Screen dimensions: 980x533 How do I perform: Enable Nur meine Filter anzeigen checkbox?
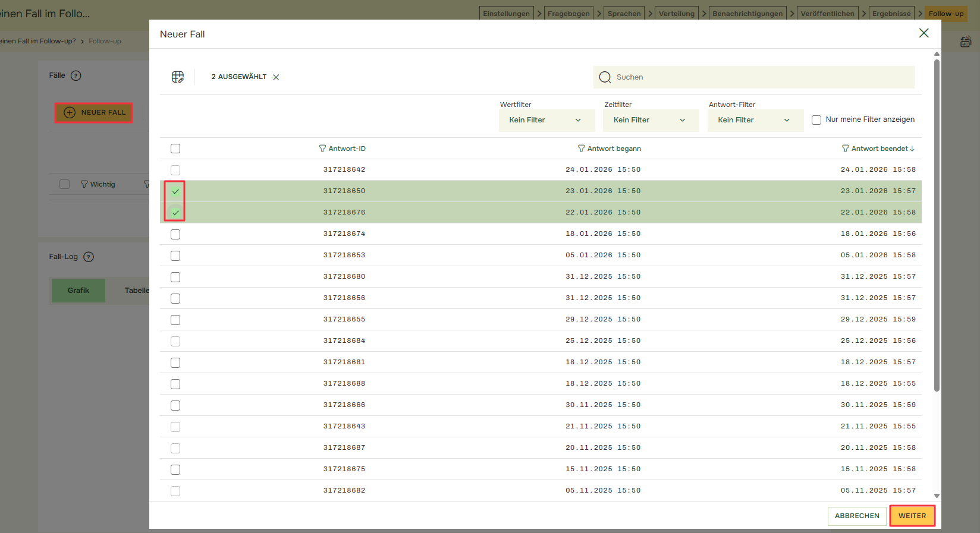coord(816,120)
